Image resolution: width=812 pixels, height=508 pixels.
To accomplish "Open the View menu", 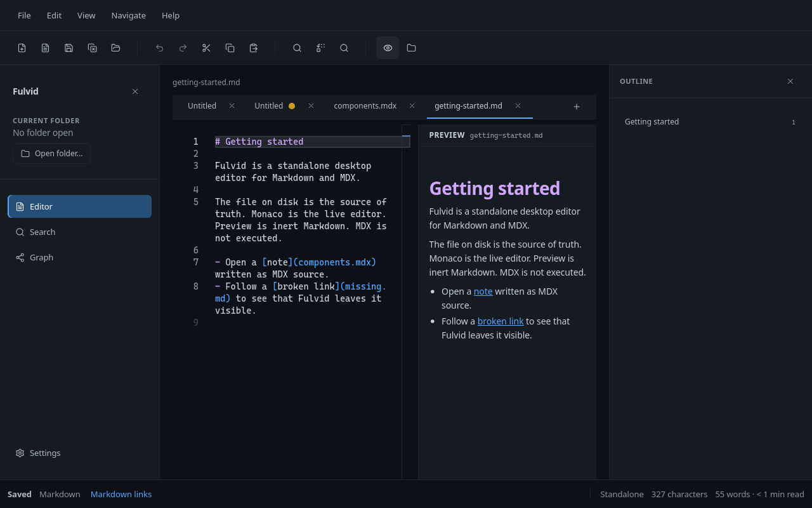I will tap(86, 15).
